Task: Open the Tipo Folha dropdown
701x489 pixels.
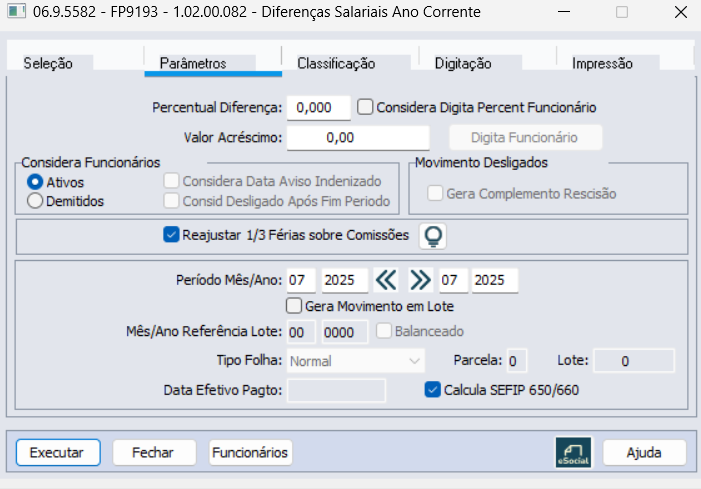Action: [356, 361]
